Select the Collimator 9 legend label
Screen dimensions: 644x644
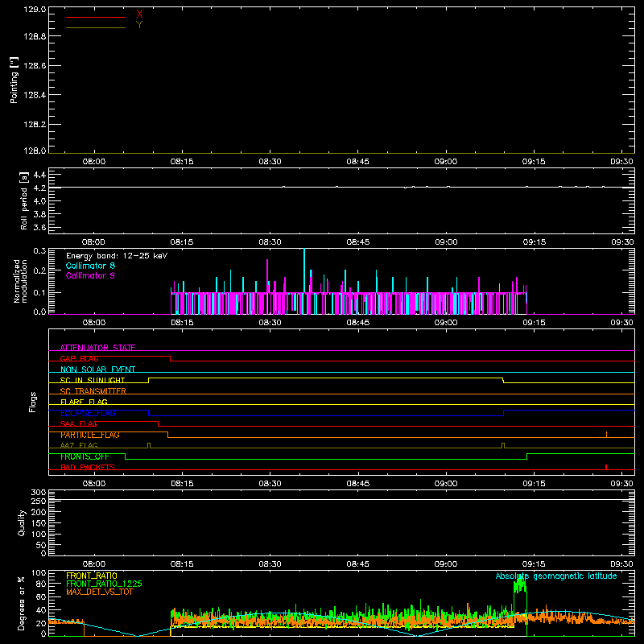[x=90, y=275]
